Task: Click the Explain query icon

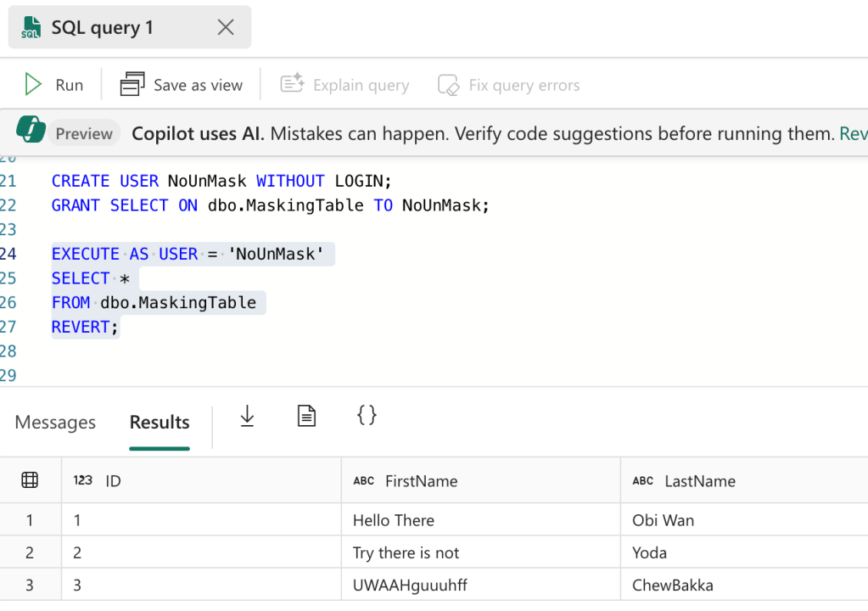Action: tap(292, 85)
